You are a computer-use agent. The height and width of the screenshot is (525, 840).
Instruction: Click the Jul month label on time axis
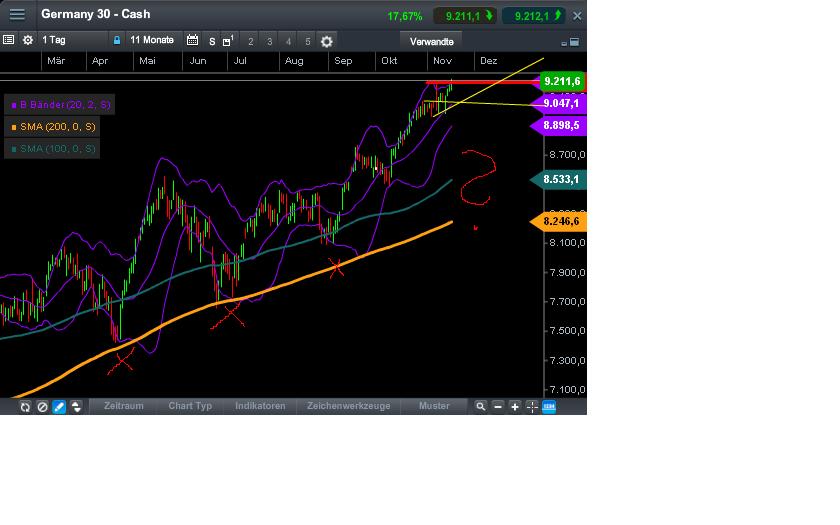point(240,61)
